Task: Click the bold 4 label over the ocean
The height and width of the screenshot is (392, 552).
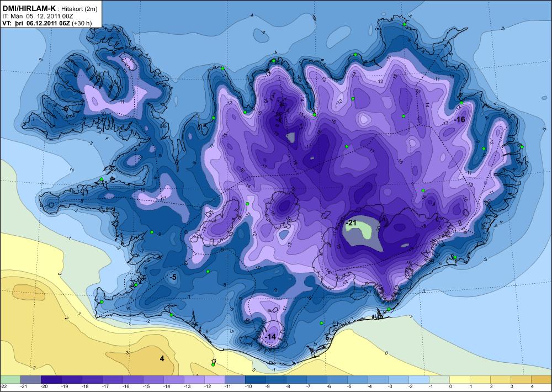Action: (x=162, y=358)
